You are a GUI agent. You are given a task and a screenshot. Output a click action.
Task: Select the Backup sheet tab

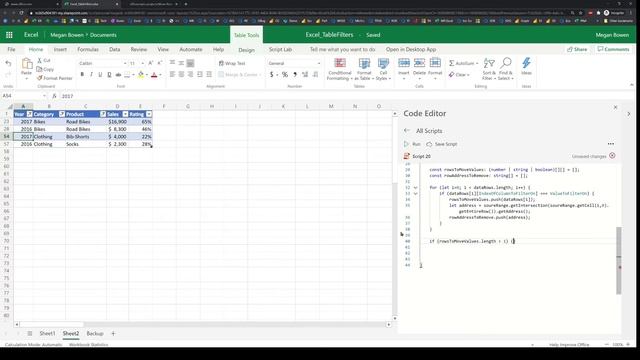point(95,333)
